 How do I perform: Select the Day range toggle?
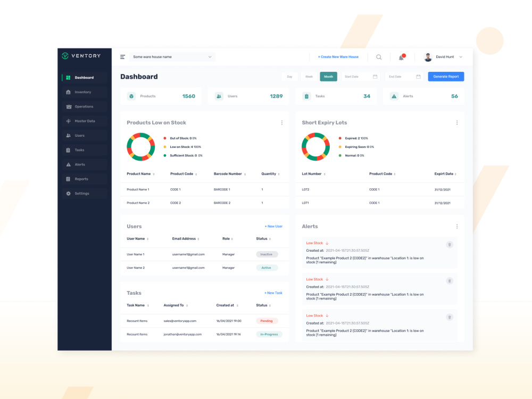[289, 77]
